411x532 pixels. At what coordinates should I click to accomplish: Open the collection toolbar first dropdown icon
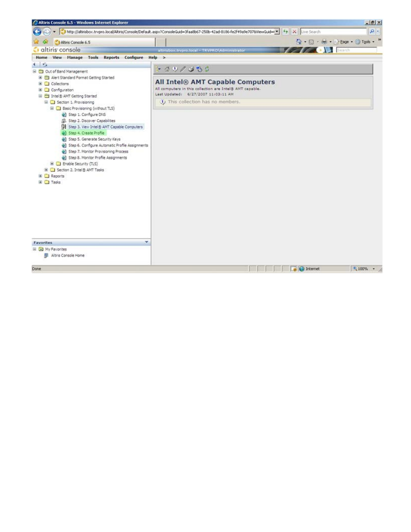158,69
